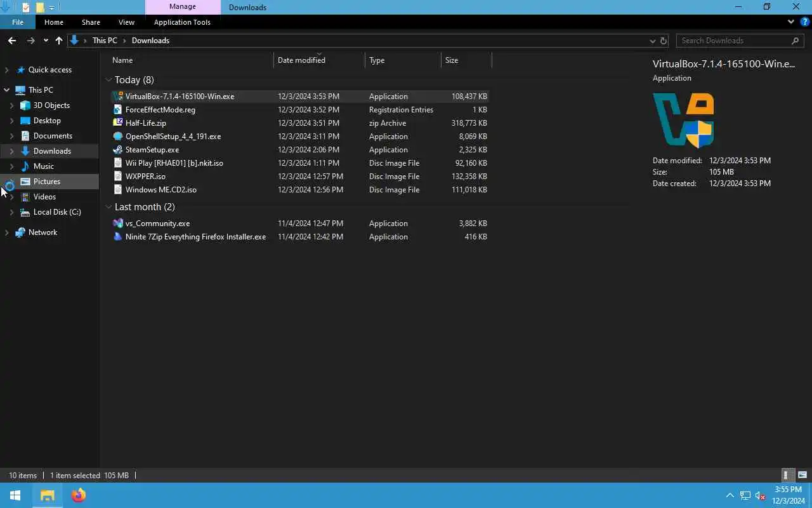Select Desktop in navigation pane
812x508 pixels.
tap(47, 121)
